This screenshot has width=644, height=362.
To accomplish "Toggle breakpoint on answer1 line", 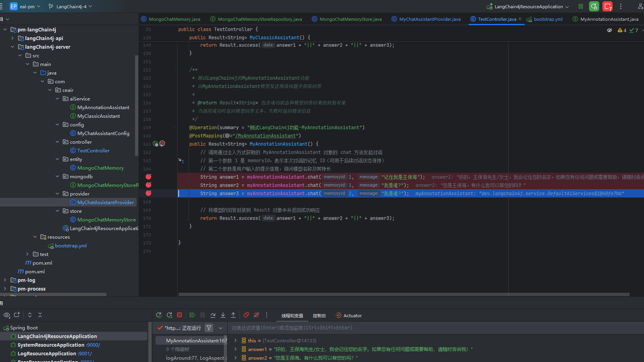I will click(x=148, y=177).
